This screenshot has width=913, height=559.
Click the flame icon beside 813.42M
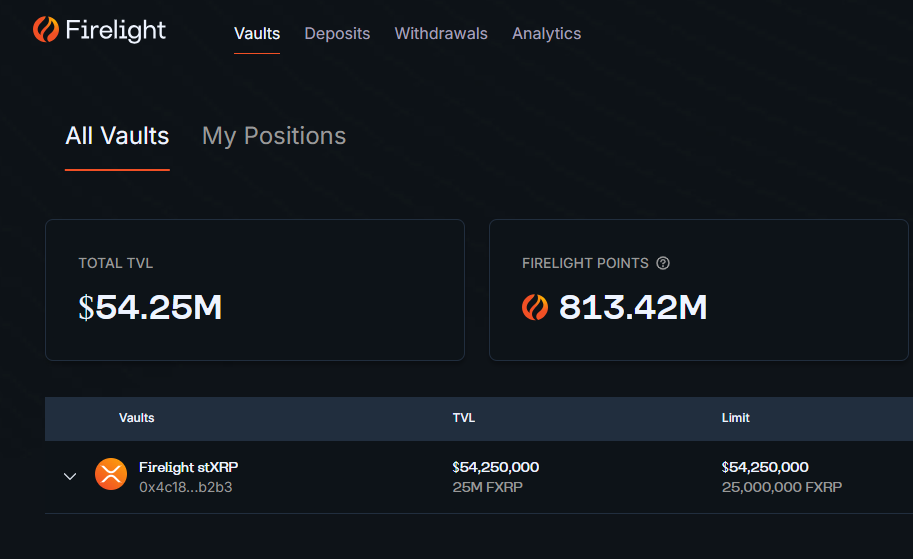(x=535, y=307)
